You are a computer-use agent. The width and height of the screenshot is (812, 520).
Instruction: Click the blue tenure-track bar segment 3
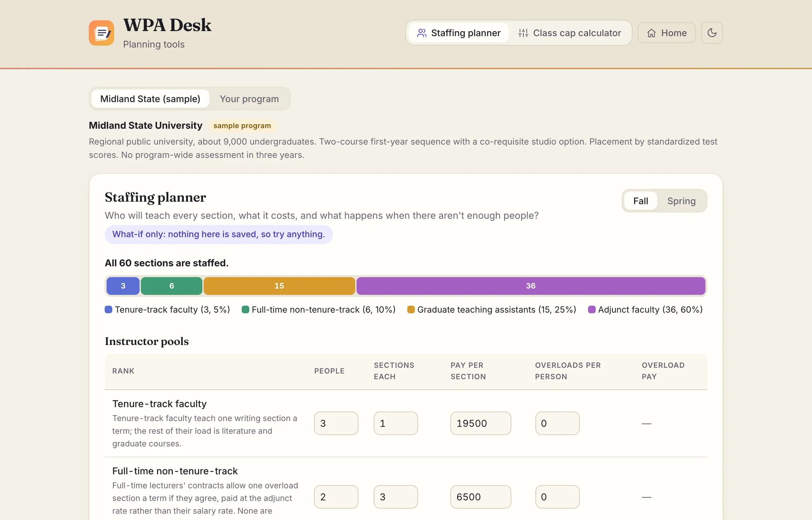point(123,286)
